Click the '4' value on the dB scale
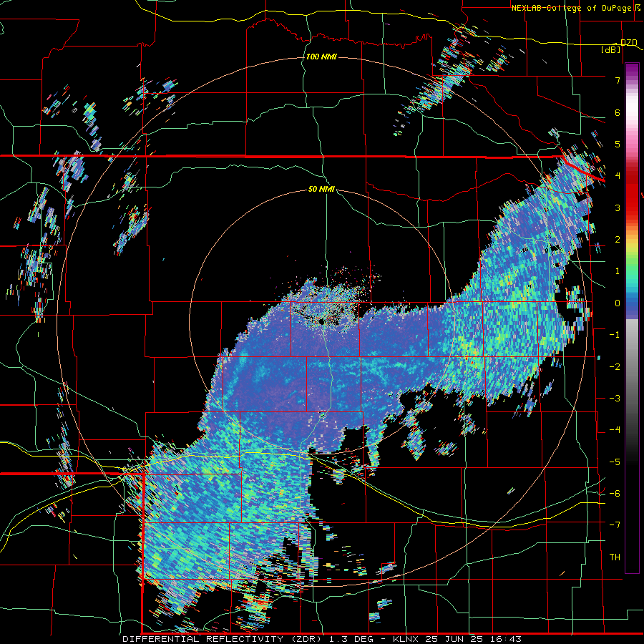The height and width of the screenshot is (644, 644). click(618, 176)
